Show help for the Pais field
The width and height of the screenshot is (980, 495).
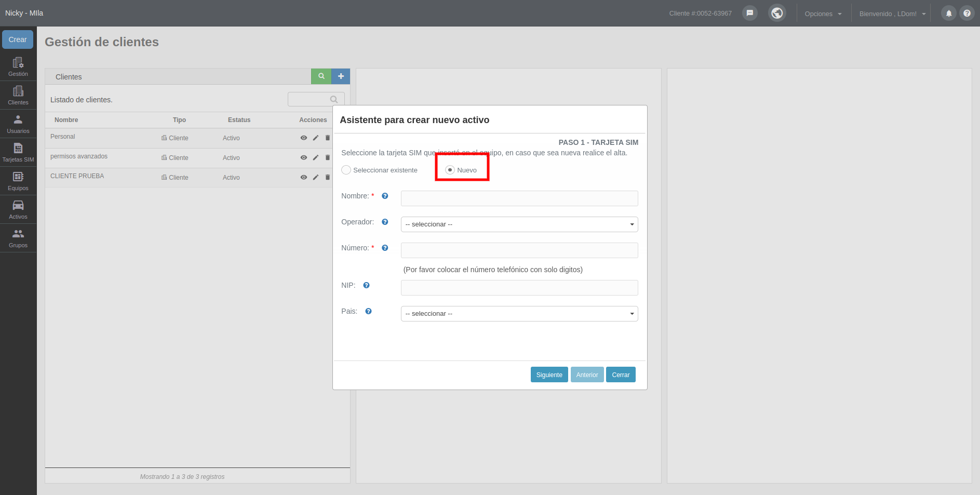pyautogui.click(x=368, y=311)
